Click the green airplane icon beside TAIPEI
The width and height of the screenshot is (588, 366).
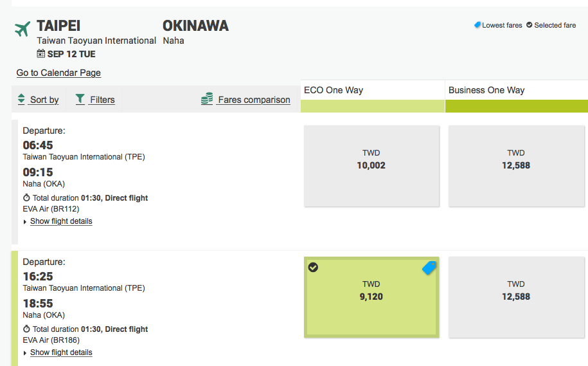point(22,29)
